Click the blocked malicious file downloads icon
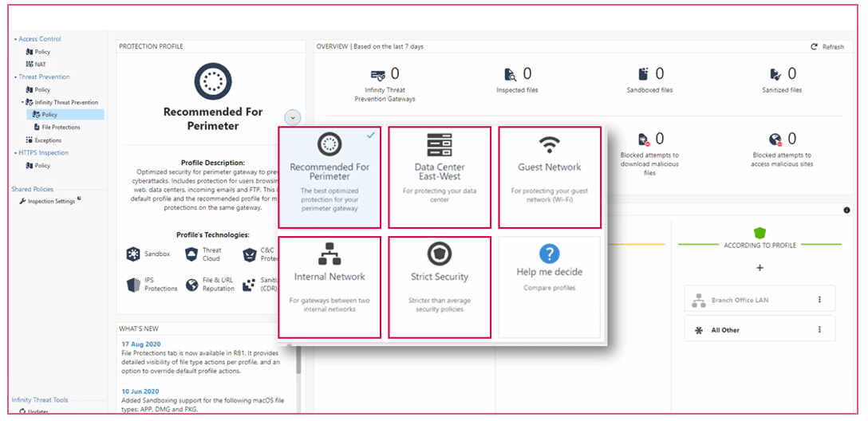Image resolution: width=868 pixels, height=421 pixels. [x=643, y=139]
